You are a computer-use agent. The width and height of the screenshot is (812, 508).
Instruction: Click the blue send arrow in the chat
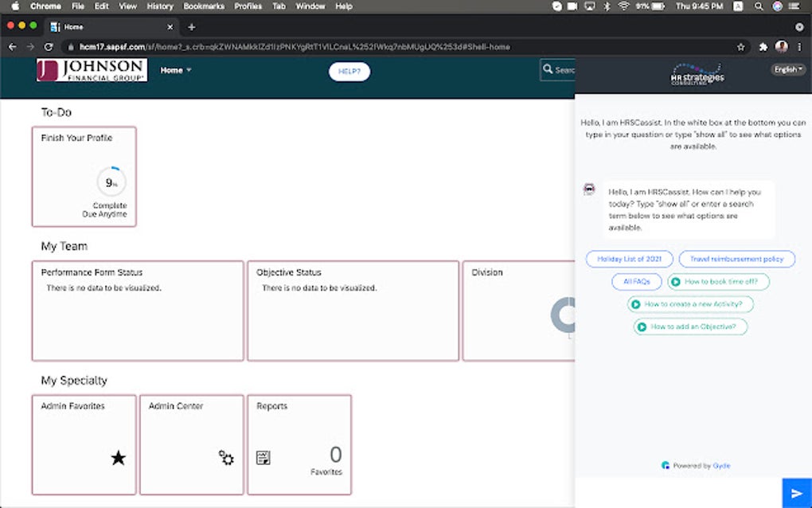click(x=796, y=493)
